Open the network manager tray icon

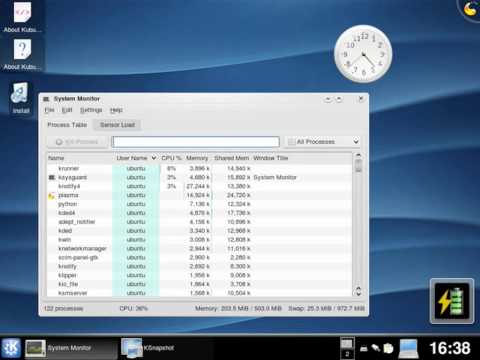(376, 348)
